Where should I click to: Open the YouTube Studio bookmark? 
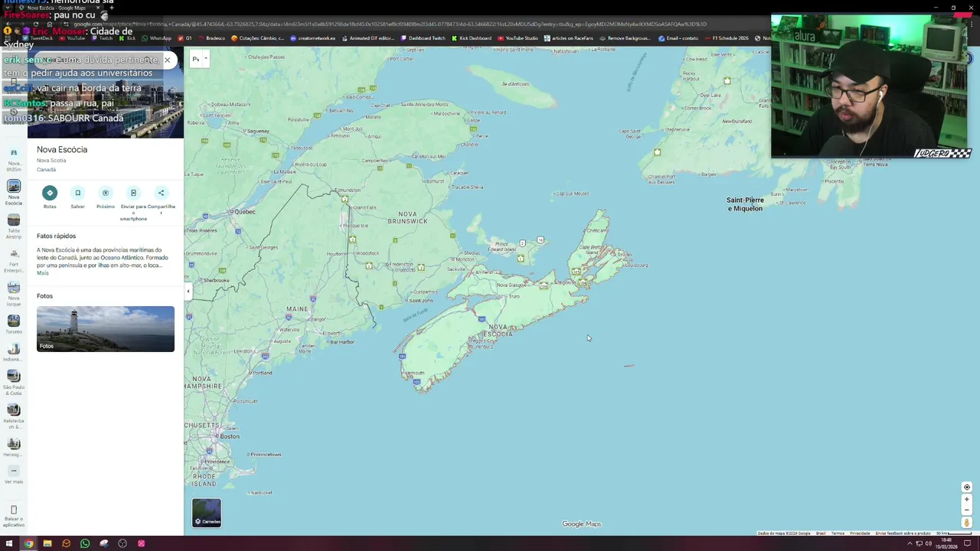click(518, 38)
